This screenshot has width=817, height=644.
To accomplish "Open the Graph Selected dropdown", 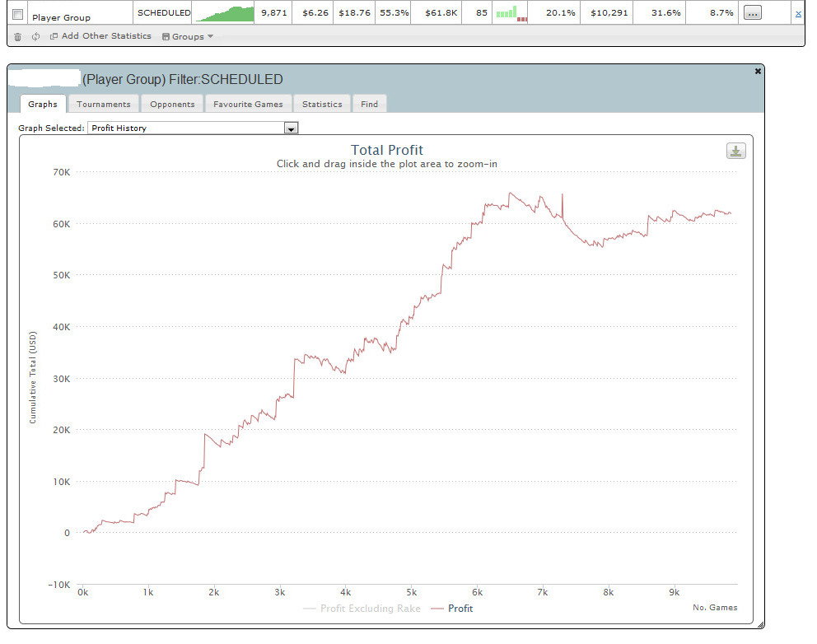I will tap(290, 128).
